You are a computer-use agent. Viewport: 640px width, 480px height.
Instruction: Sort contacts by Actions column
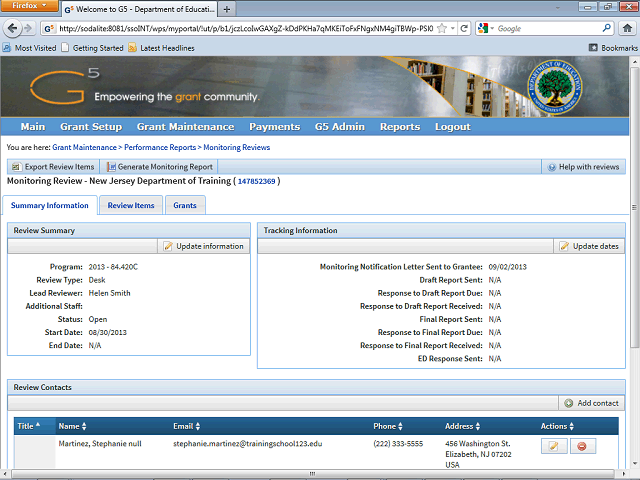coord(557,426)
